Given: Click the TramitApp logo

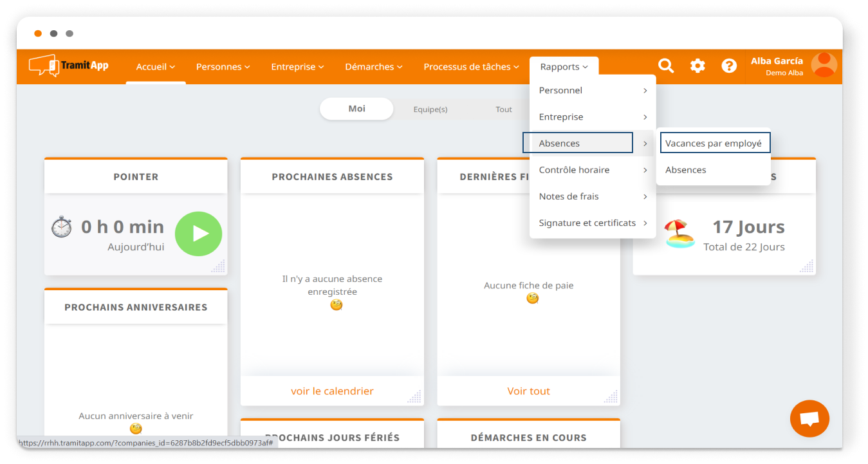Looking at the screenshot, I should click(x=69, y=66).
